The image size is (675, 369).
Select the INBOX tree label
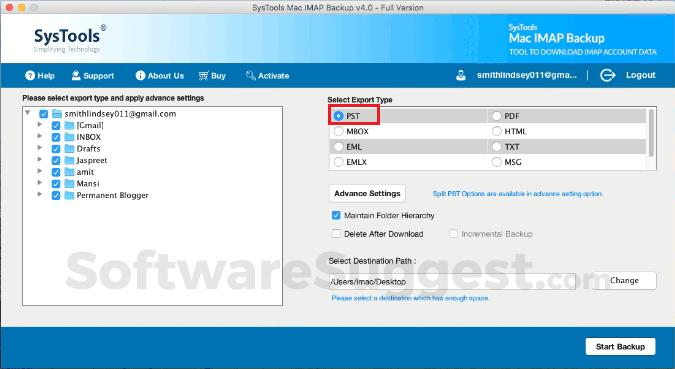click(x=89, y=137)
